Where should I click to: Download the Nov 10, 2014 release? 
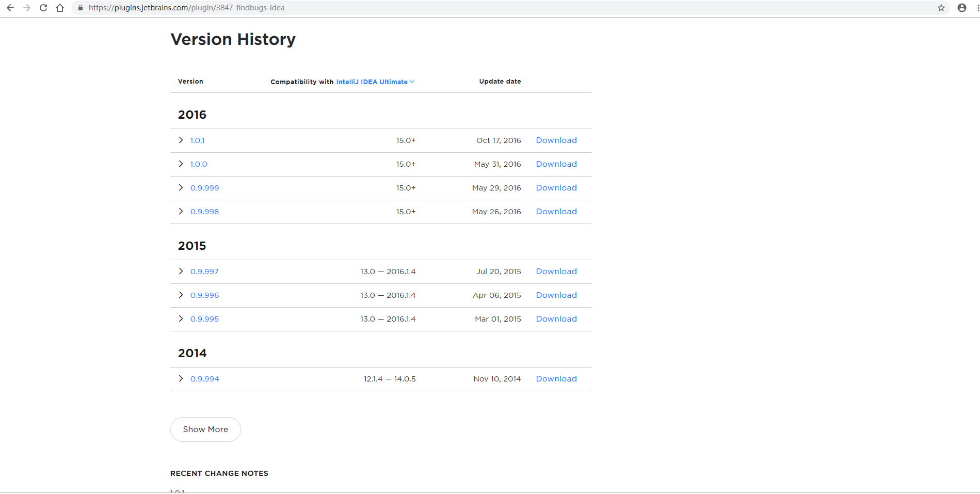556,378
